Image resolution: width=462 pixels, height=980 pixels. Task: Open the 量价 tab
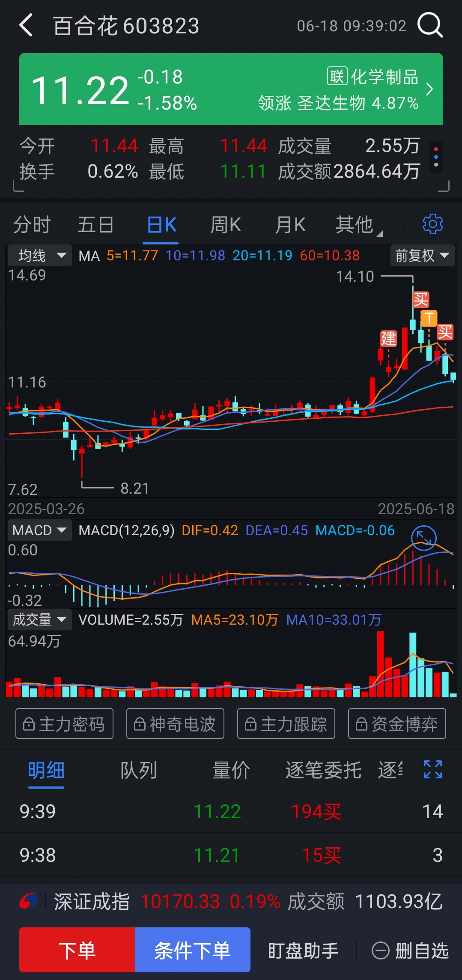pyautogui.click(x=231, y=770)
